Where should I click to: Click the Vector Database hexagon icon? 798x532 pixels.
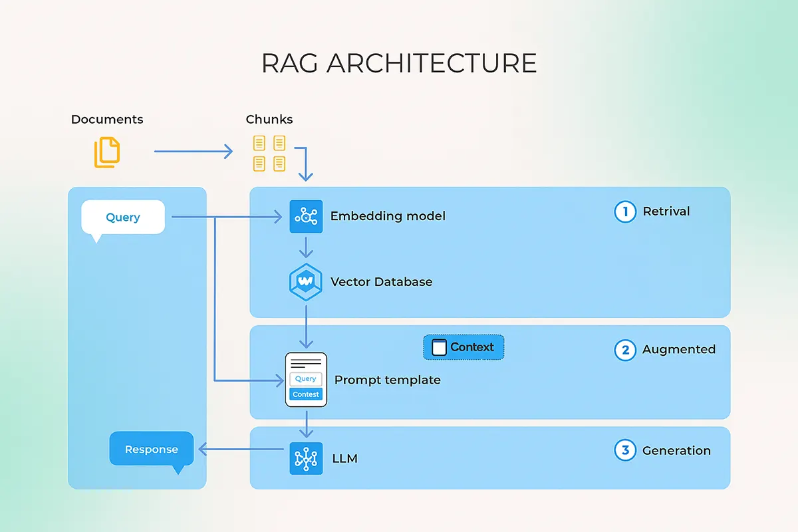(x=306, y=282)
